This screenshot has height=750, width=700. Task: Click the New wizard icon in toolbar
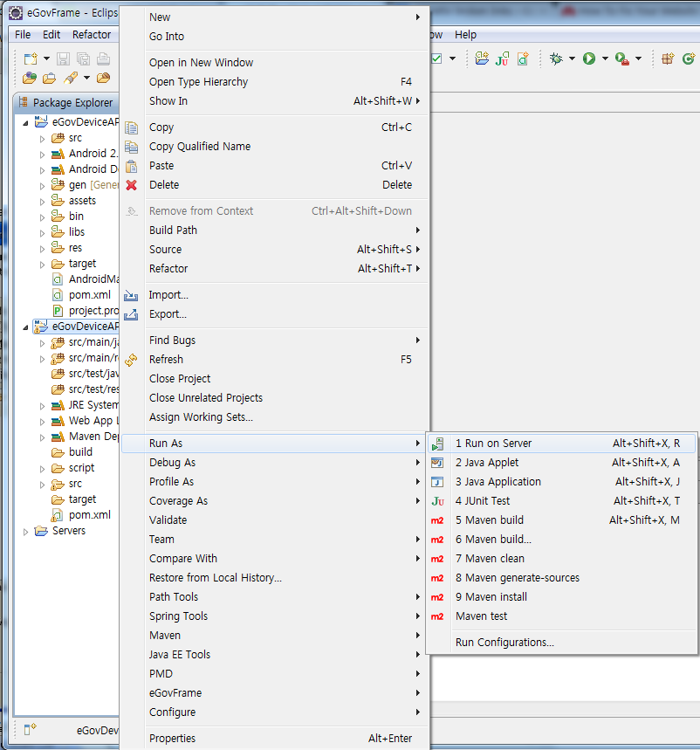coord(30,58)
